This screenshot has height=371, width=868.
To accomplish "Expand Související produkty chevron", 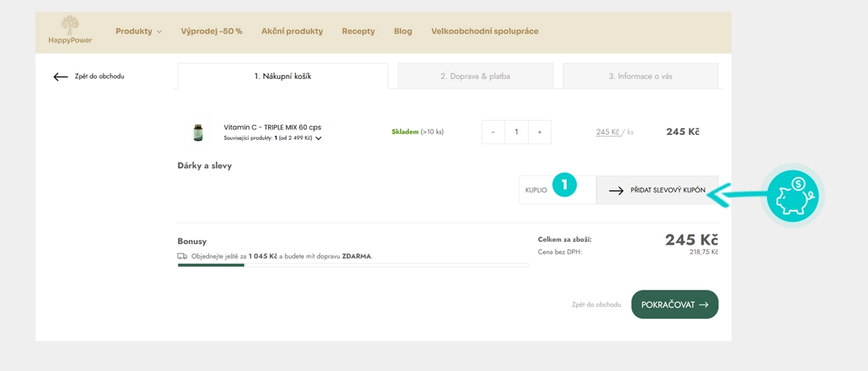I will coord(318,138).
